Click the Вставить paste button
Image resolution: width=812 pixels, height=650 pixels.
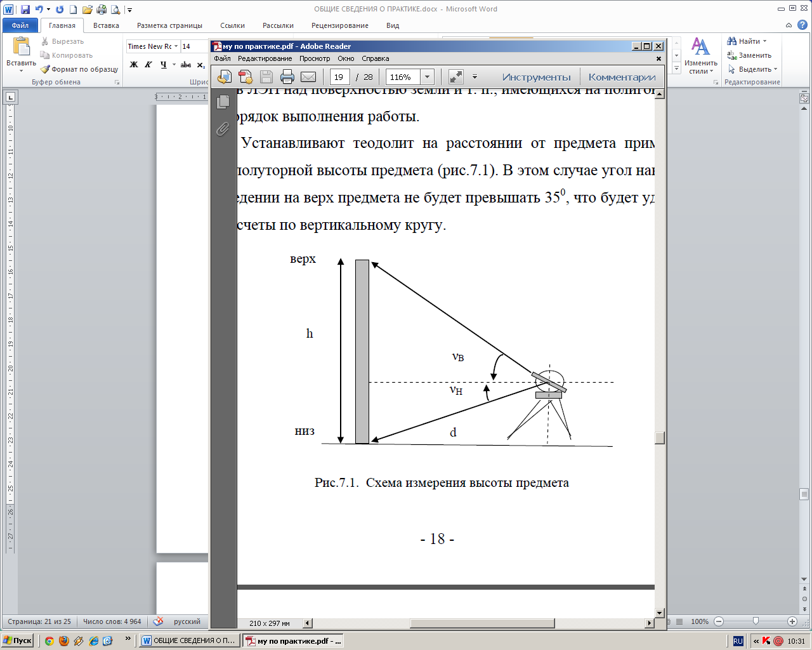point(21,55)
